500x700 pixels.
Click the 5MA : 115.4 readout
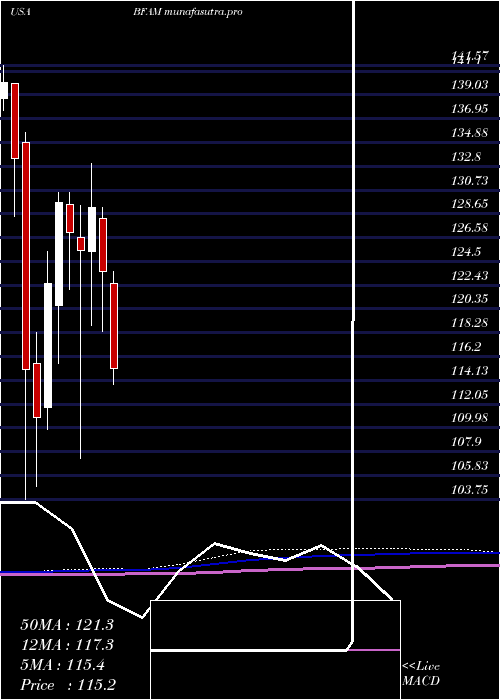click(62, 665)
